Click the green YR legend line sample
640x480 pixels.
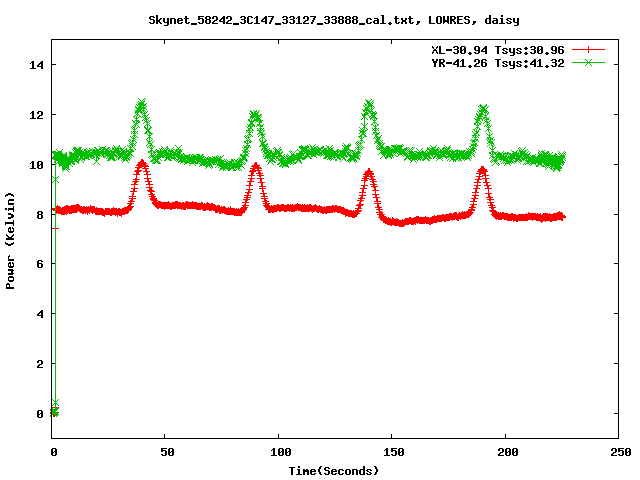tap(588, 62)
